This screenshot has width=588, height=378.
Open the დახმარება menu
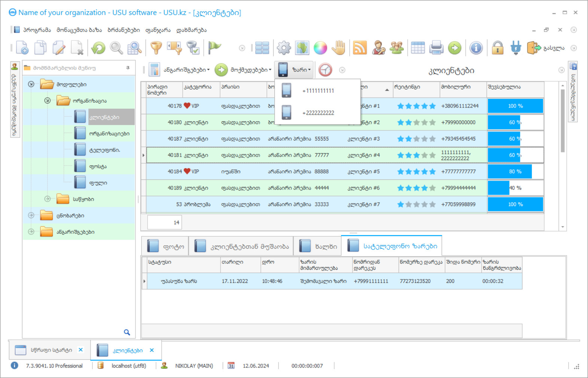191,30
